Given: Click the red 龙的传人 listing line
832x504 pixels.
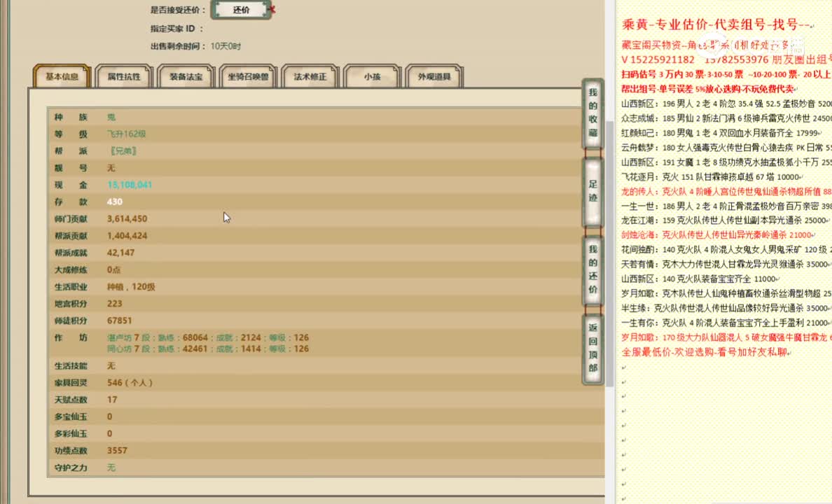Looking at the screenshot, I should pos(726,191).
